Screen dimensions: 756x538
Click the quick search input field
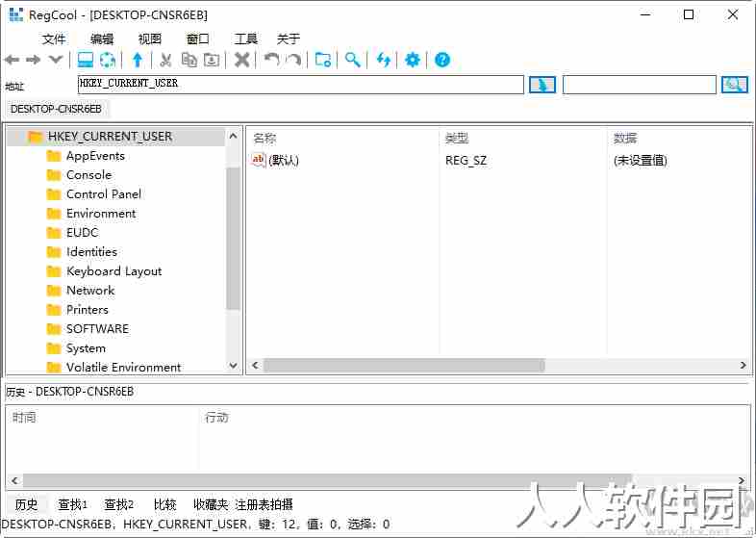tap(640, 85)
